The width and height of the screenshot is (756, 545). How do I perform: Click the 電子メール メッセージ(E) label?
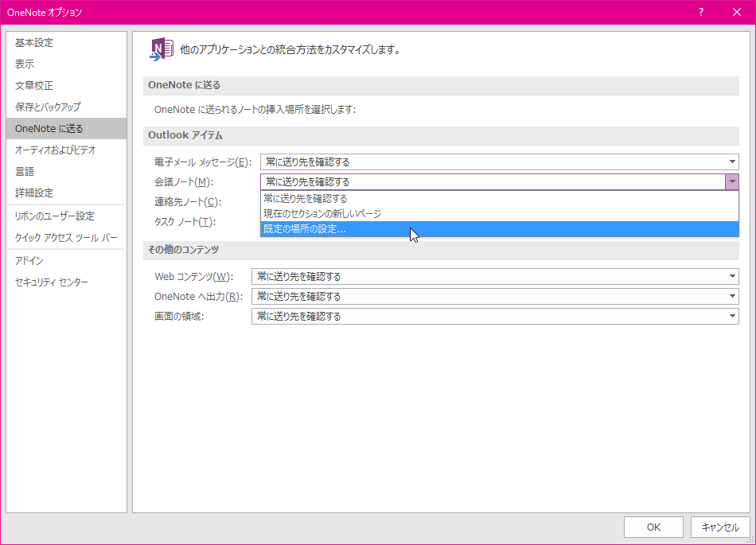point(202,162)
